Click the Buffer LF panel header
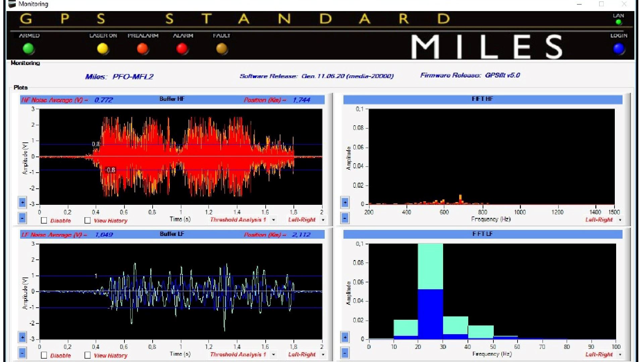 pos(172,234)
